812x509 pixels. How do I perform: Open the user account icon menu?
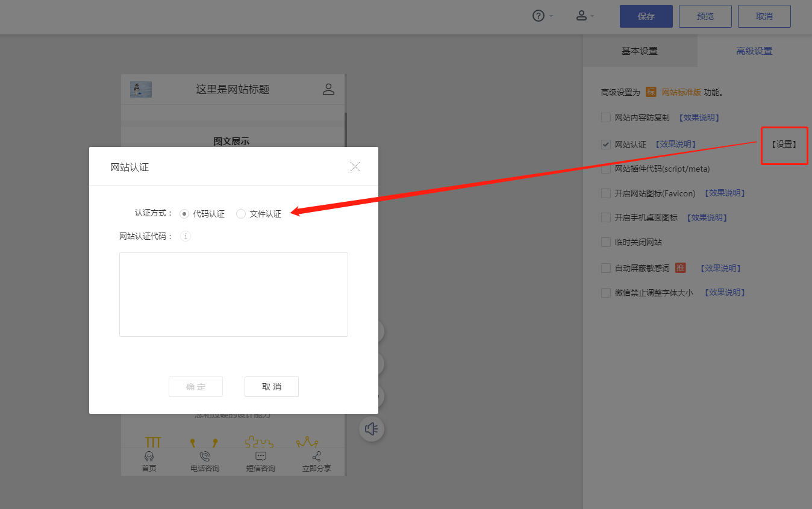click(x=581, y=16)
